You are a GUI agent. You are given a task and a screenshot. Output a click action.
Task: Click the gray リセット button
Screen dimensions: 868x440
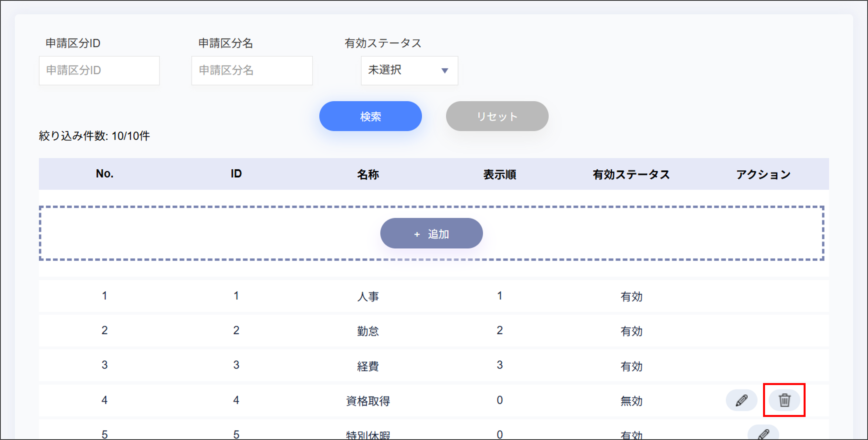(x=497, y=116)
